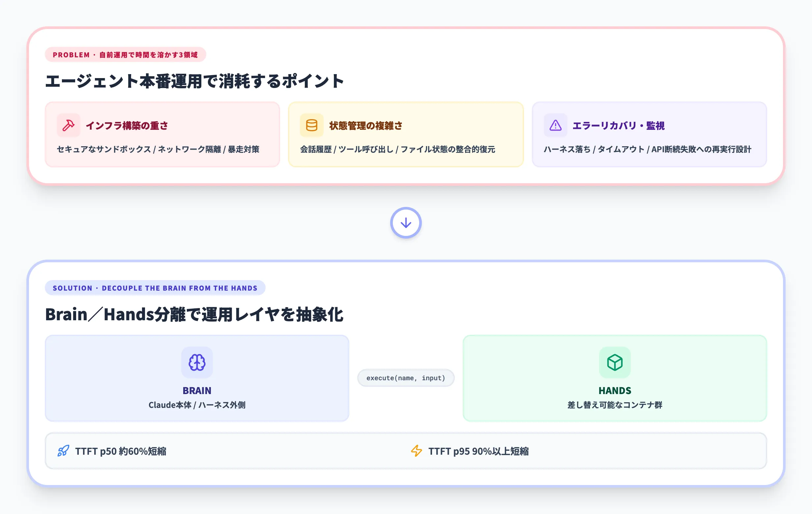Click the TTFT p50 約60%短縮 metric text
812x514 pixels.
(x=121, y=451)
